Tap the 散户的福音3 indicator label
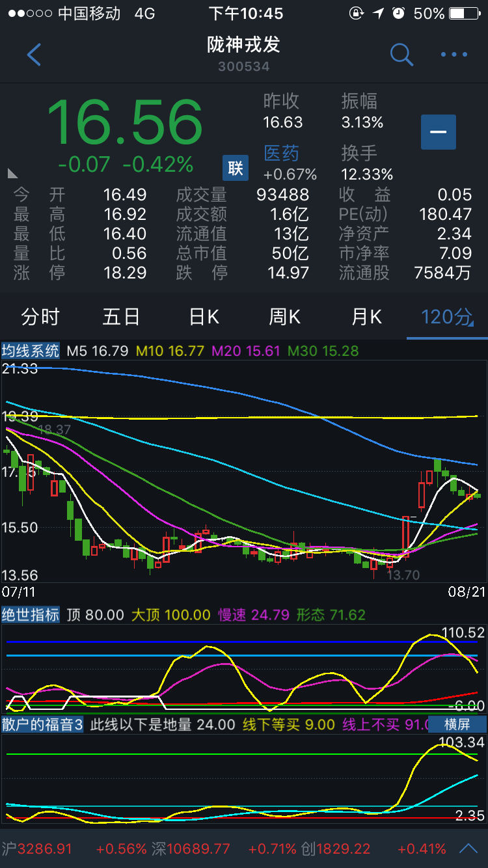The image size is (488, 868). (x=42, y=724)
